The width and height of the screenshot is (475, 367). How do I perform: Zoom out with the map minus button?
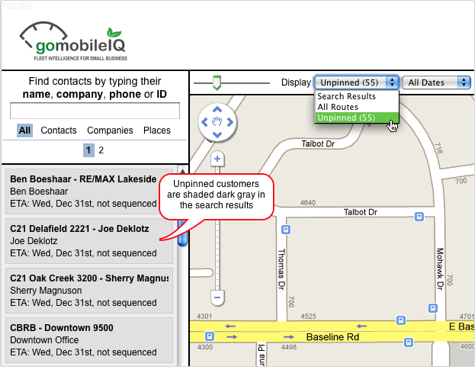(217, 297)
